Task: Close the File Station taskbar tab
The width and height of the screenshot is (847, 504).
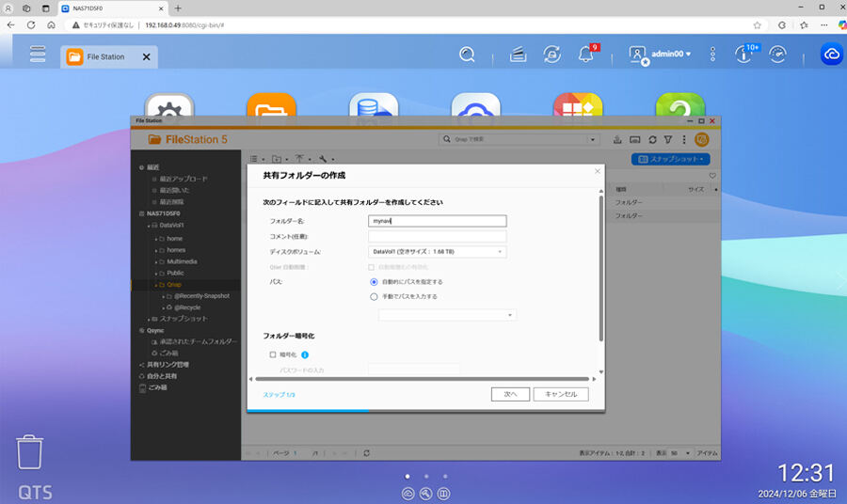Action: [x=147, y=56]
